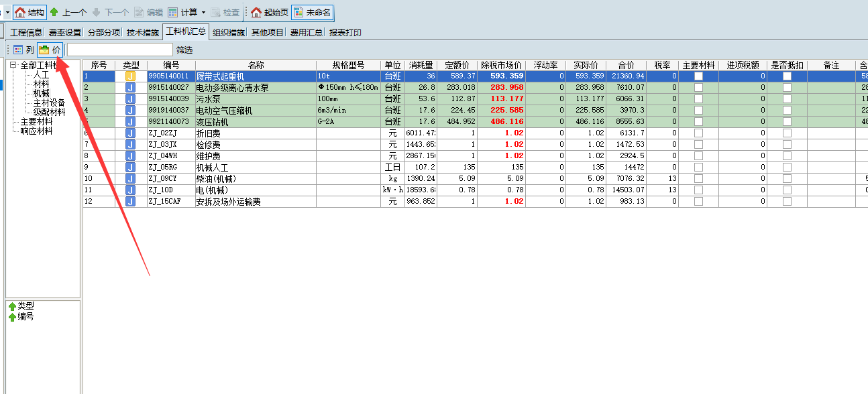
Task: Open the 起始页 home page tab
Action: coord(269,12)
